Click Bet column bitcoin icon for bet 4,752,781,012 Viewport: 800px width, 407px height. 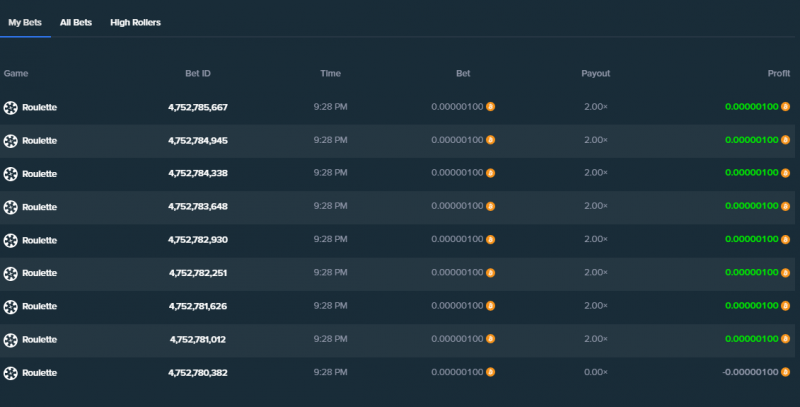(x=490, y=339)
